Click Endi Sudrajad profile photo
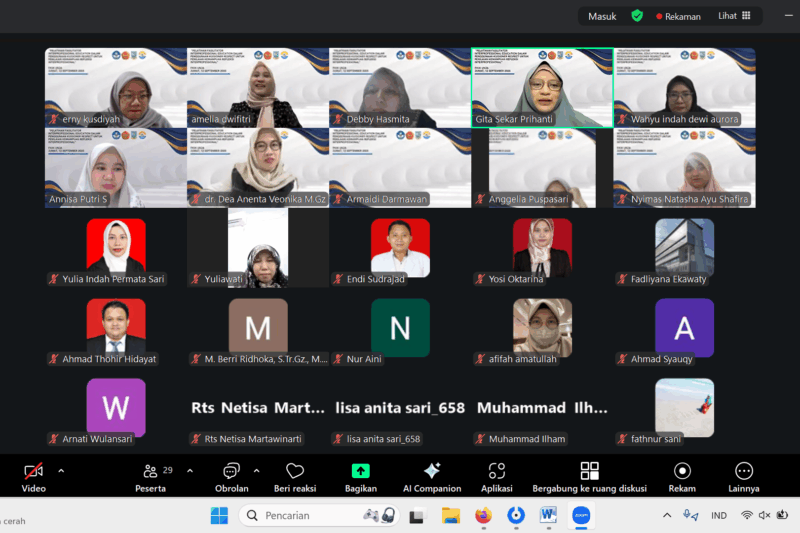Viewport: 800px width, 533px height. tap(400, 248)
